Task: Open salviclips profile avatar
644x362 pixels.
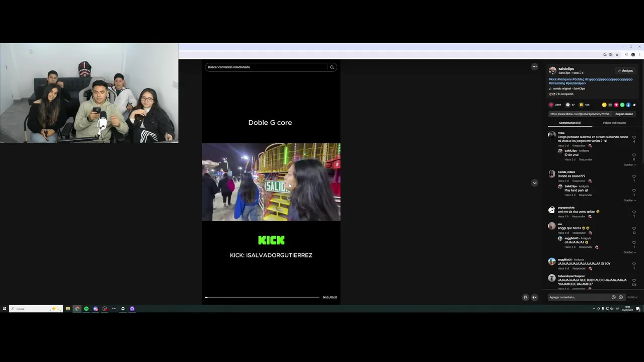Action: (552, 70)
